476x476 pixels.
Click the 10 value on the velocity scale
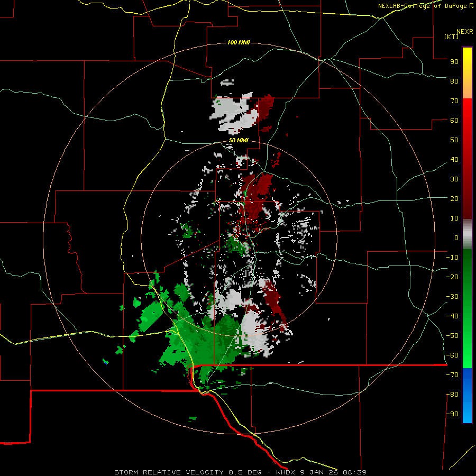tap(454, 218)
